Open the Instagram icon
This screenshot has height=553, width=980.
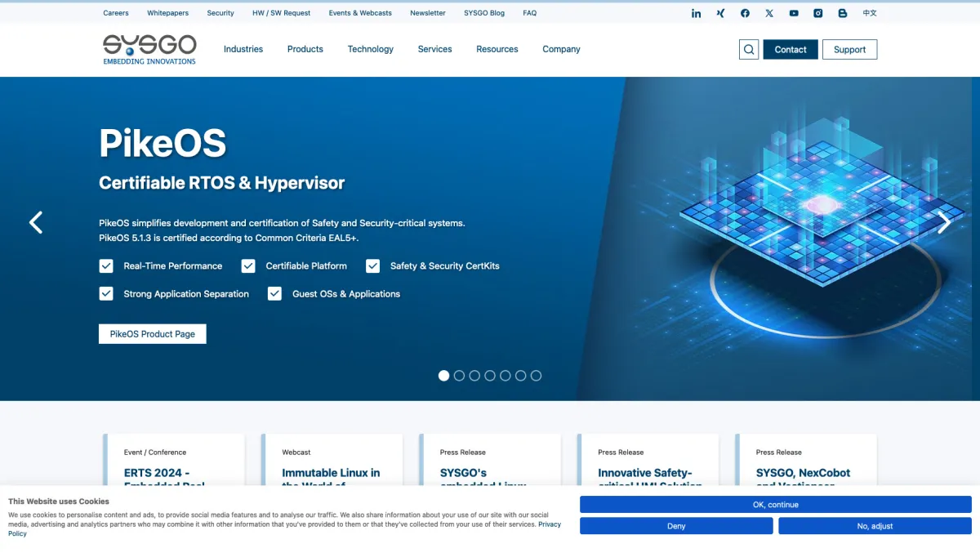click(817, 13)
